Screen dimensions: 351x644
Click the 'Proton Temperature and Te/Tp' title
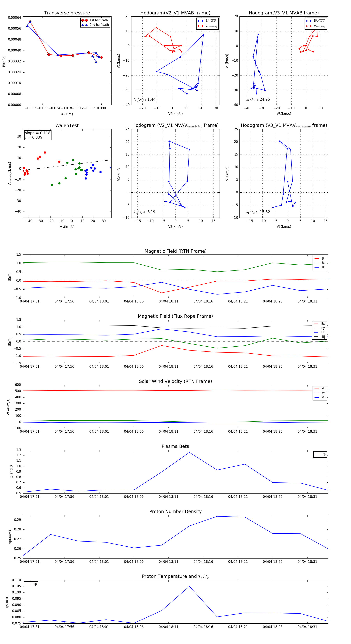[x=175, y=576]
